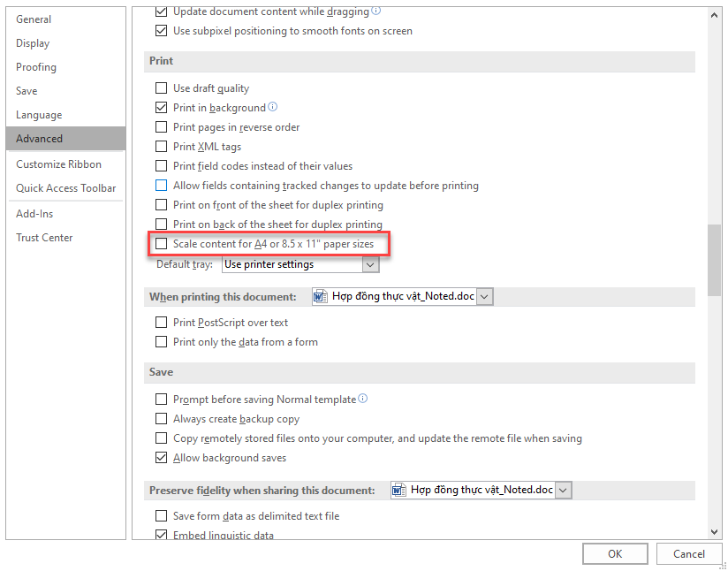The width and height of the screenshot is (728, 571).
Task: Enable Print XML tags
Action: (x=161, y=147)
